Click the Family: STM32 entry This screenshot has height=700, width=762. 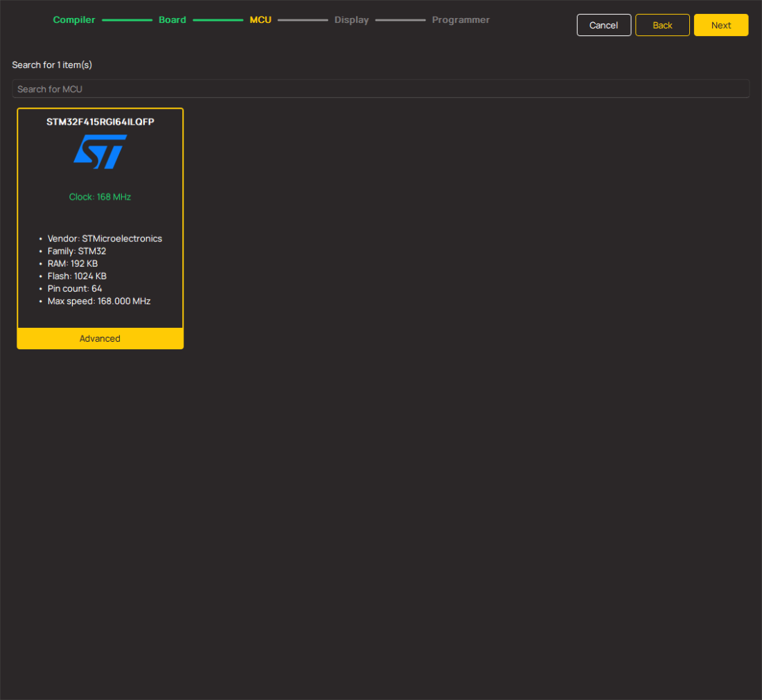tap(77, 251)
